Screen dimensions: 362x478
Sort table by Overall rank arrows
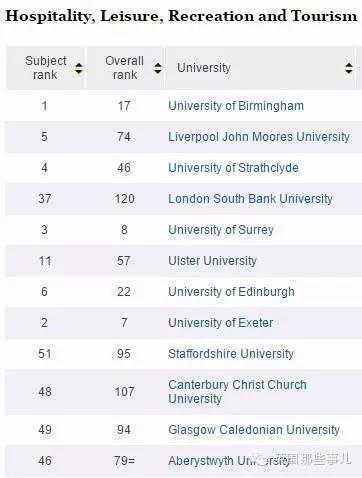pyautogui.click(x=158, y=68)
